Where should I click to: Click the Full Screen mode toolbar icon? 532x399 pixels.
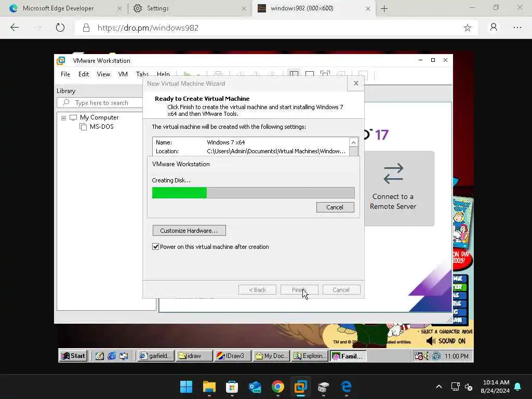pyautogui.click(x=325, y=74)
